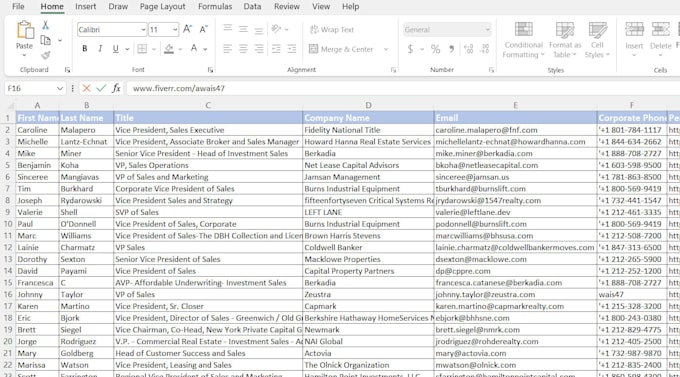Click the Paste clipboard icon
The image size is (680, 377).
point(25,30)
